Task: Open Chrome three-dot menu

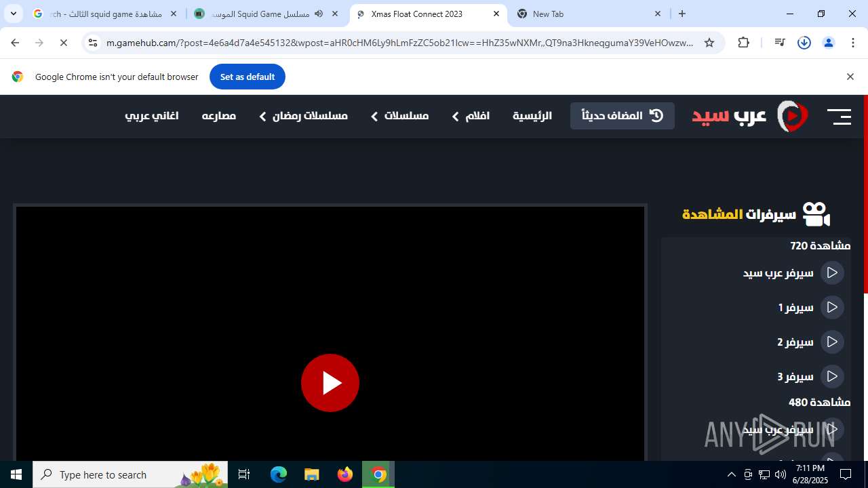Action: click(x=853, y=43)
